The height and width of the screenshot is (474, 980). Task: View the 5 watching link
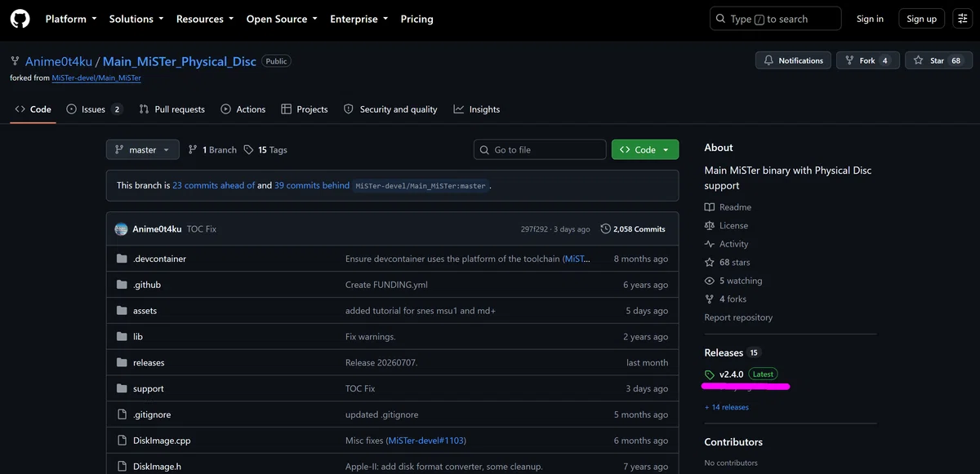click(733, 281)
